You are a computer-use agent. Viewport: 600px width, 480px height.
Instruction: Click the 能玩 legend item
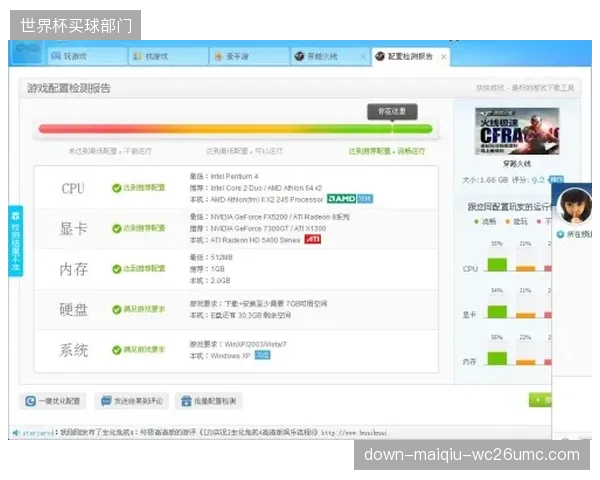516,221
